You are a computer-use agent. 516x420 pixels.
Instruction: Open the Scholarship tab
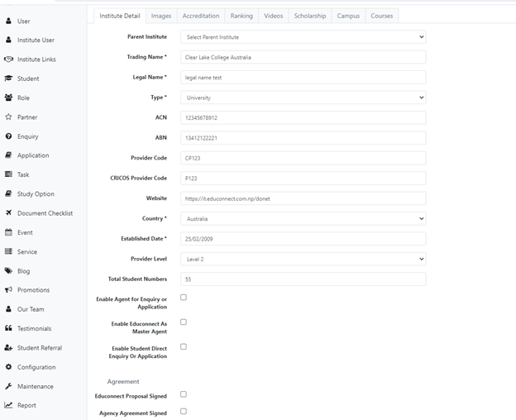tap(310, 16)
